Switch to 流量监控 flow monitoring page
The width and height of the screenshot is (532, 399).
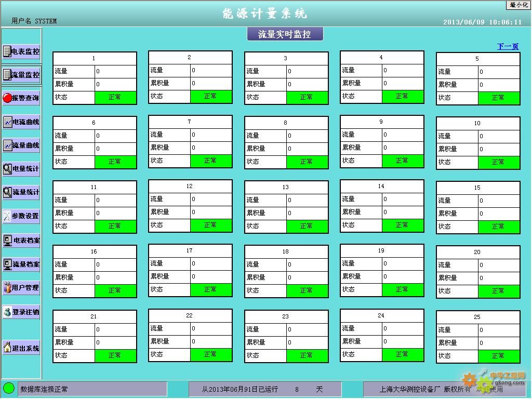click(21, 75)
